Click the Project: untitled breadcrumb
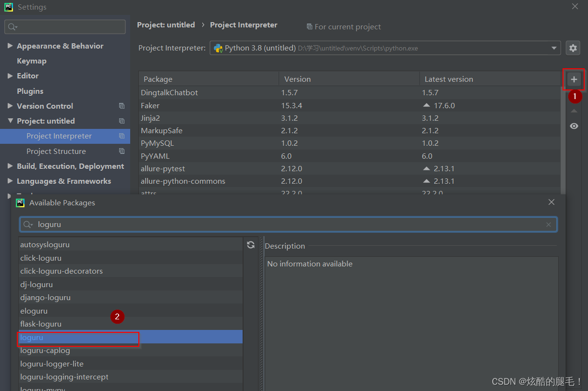 (x=166, y=25)
